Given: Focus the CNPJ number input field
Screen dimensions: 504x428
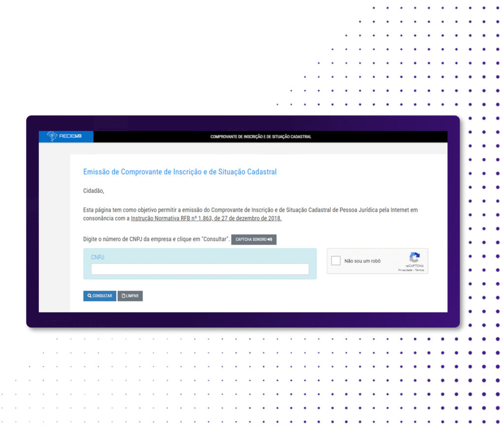Looking at the screenshot, I should (x=200, y=269).
